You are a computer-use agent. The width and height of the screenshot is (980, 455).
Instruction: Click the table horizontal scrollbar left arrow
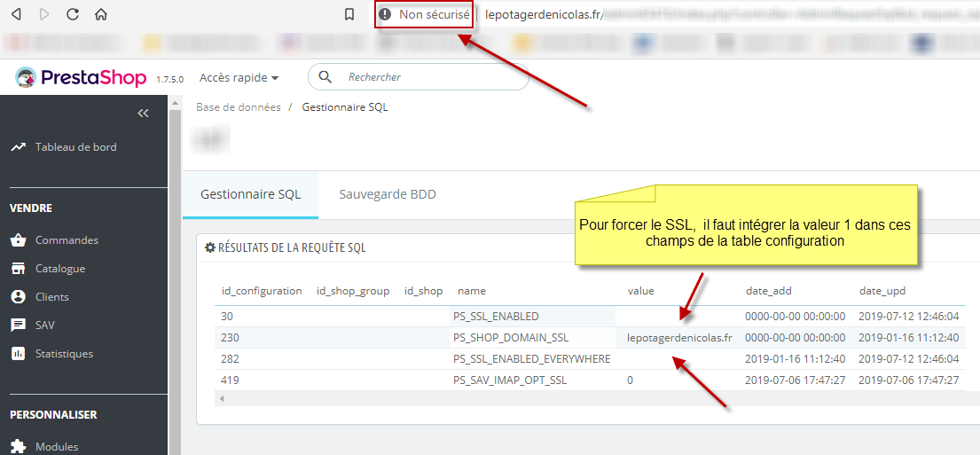tap(221, 398)
